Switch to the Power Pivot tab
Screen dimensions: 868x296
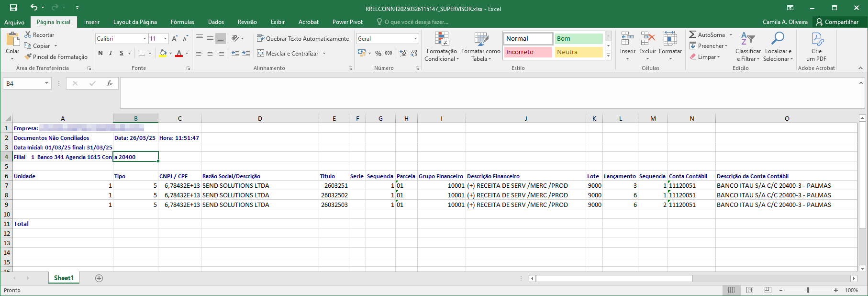tap(347, 22)
